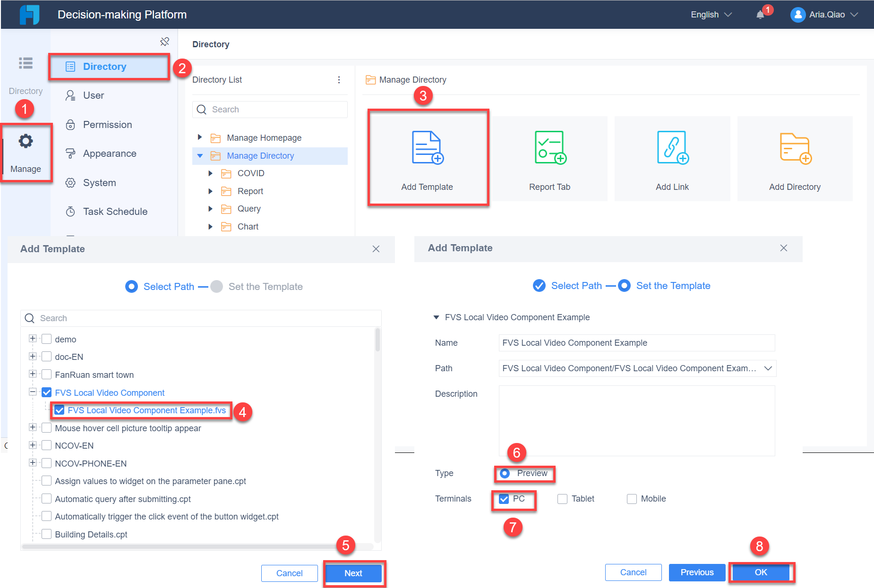Click the Add Directory icon

tap(795, 158)
